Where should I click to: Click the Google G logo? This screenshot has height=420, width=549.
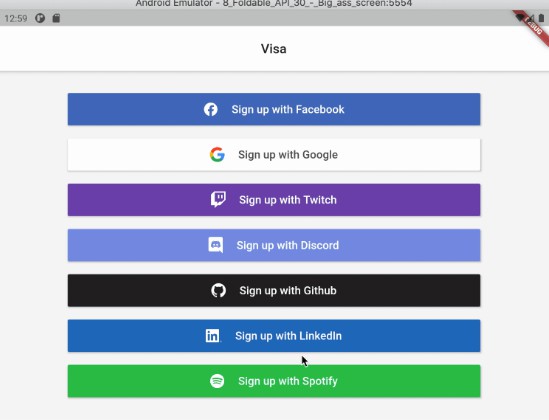tap(217, 154)
